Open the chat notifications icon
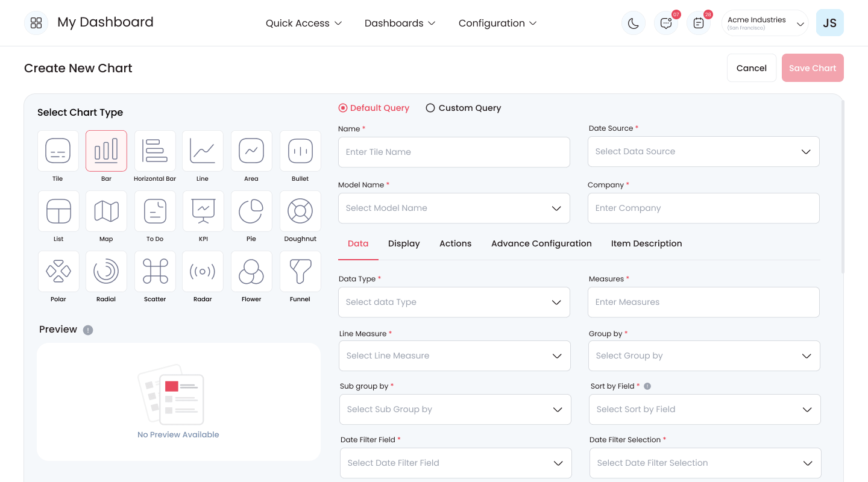The width and height of the screenshot is (868, 482). pyautogui.click(x=666, y=23)
